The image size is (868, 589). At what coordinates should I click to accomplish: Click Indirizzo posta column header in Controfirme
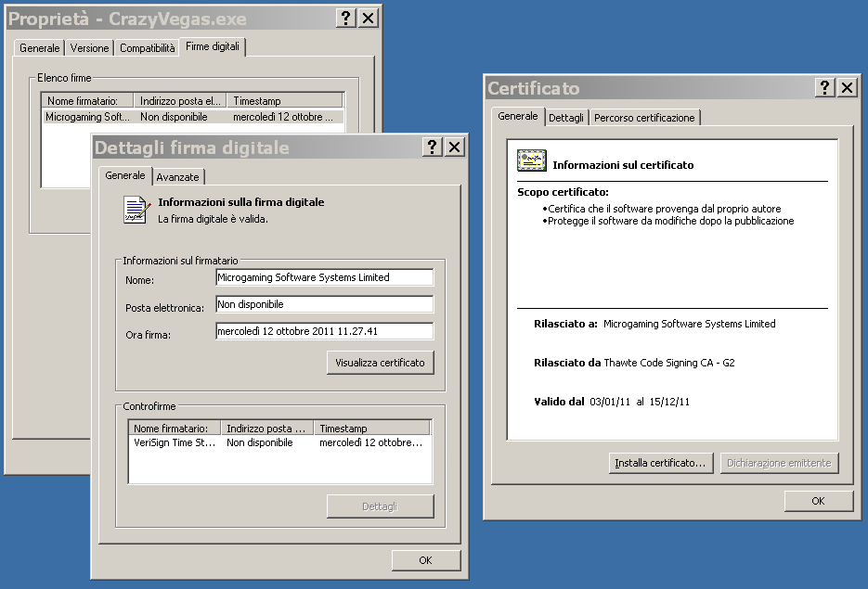[267, 428]
